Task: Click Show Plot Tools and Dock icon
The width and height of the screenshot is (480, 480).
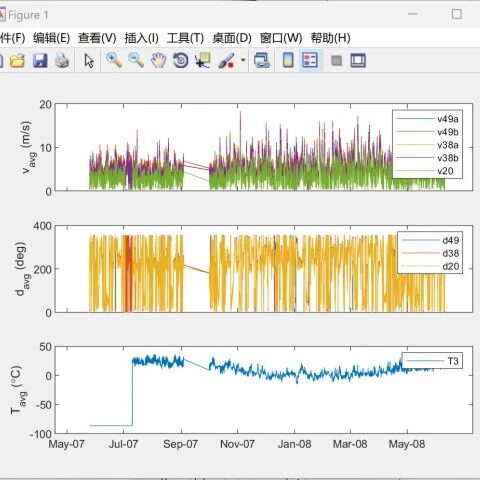Action: point(358,61)
